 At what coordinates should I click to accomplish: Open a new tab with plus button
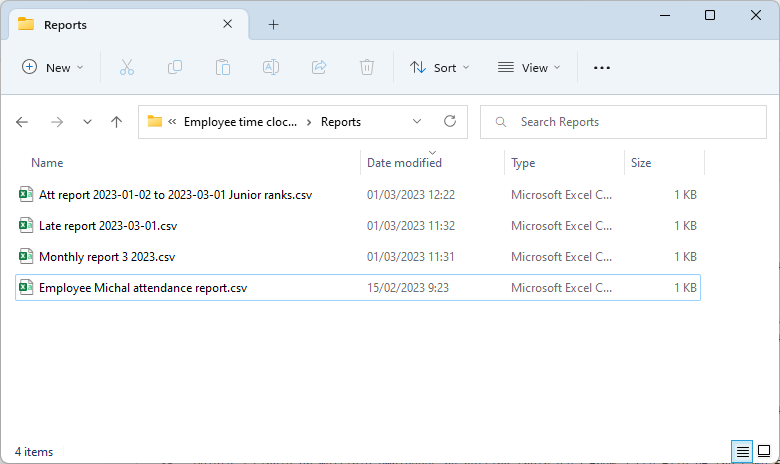[x=273, y=24]
